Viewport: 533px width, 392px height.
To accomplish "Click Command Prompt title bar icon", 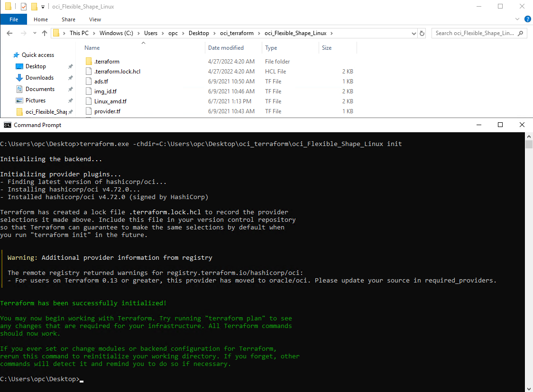I will [x=8, y=125].
